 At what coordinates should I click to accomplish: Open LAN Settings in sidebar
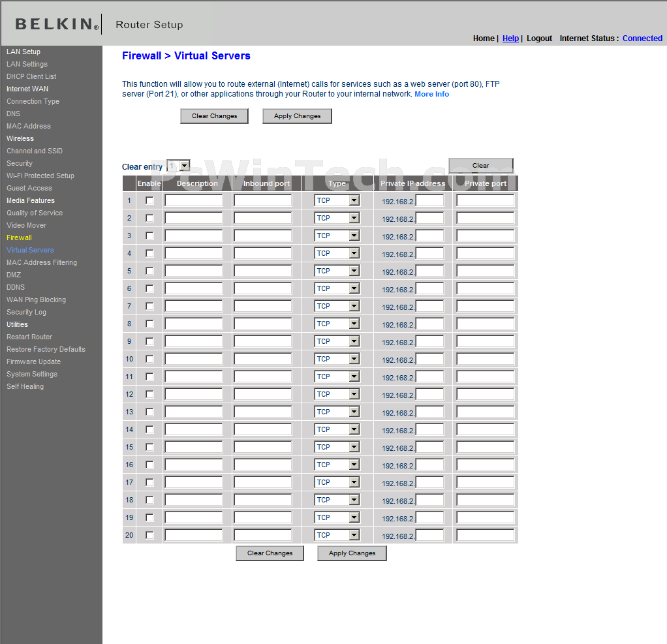(27, 64)
